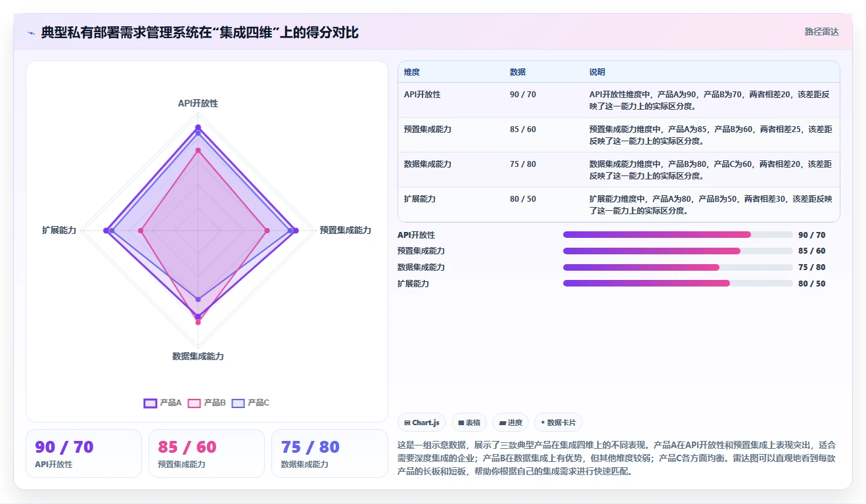866x504 pixels.
Task: Click 产品A data point on API开放性 axis
Action: tap(198, 127)
